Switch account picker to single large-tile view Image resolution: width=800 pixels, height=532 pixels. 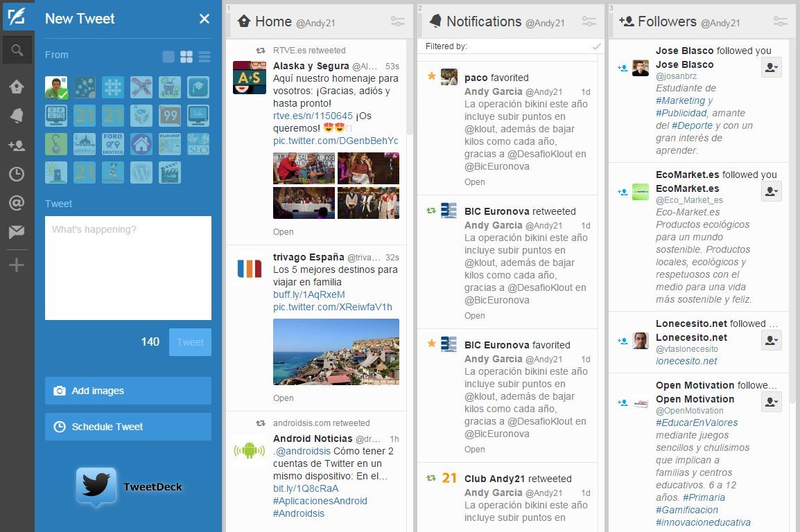[168, 57]
